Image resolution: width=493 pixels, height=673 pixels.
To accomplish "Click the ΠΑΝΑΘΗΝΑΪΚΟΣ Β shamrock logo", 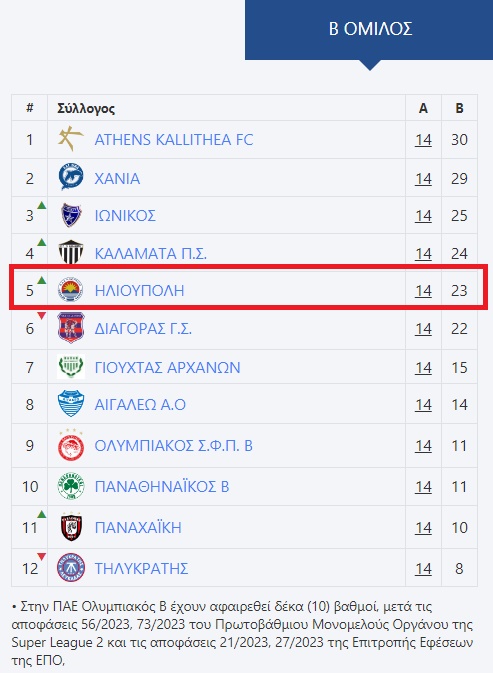I will [71, 486].
